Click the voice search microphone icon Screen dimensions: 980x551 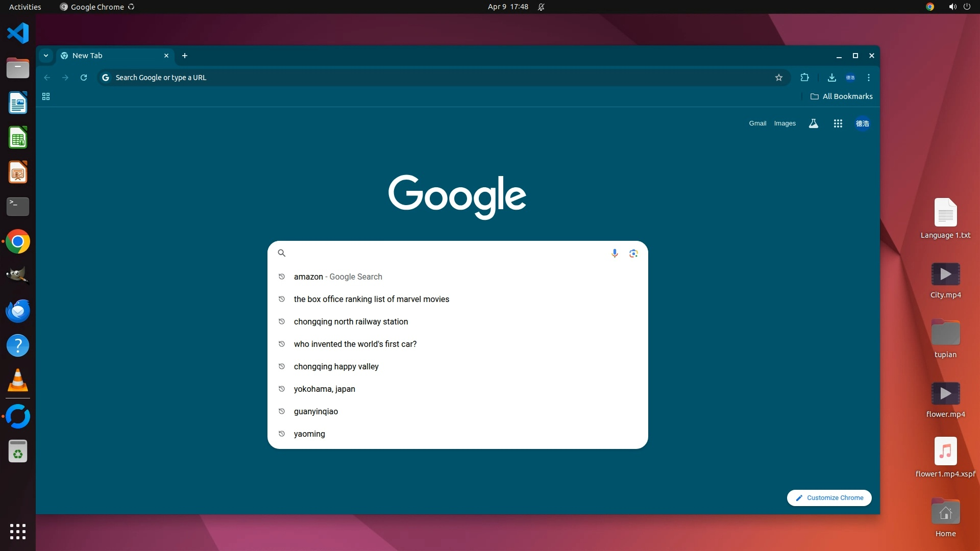point(615,254)
